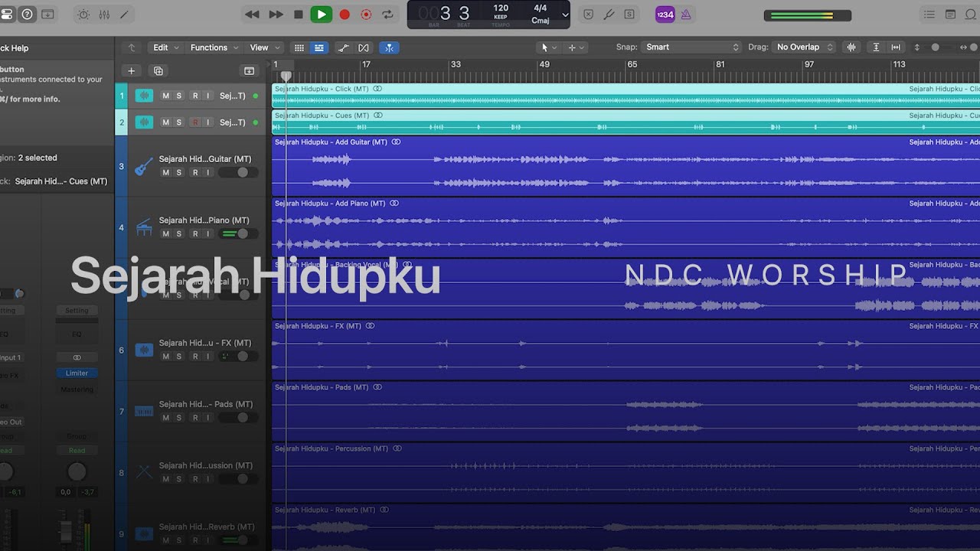The image size is (980, 551).
Task: Adjust the vertical zoom slider
Action: click(935, 47)
